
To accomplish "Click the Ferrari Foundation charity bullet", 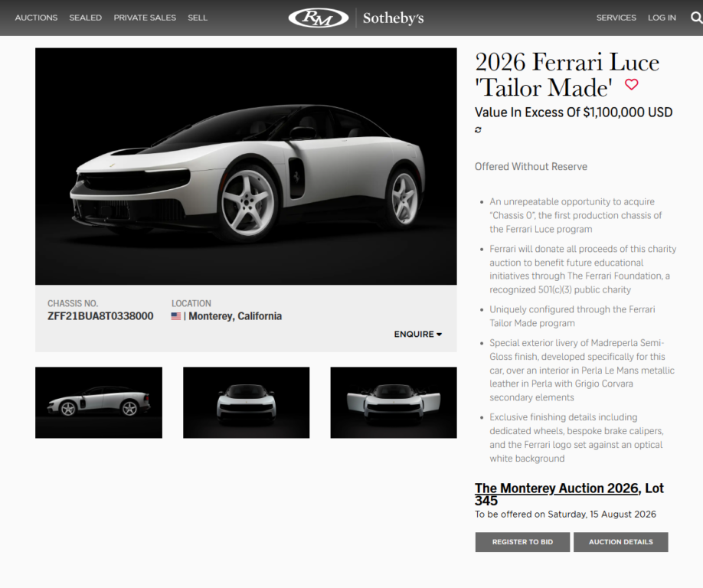I will pos(583,269).
